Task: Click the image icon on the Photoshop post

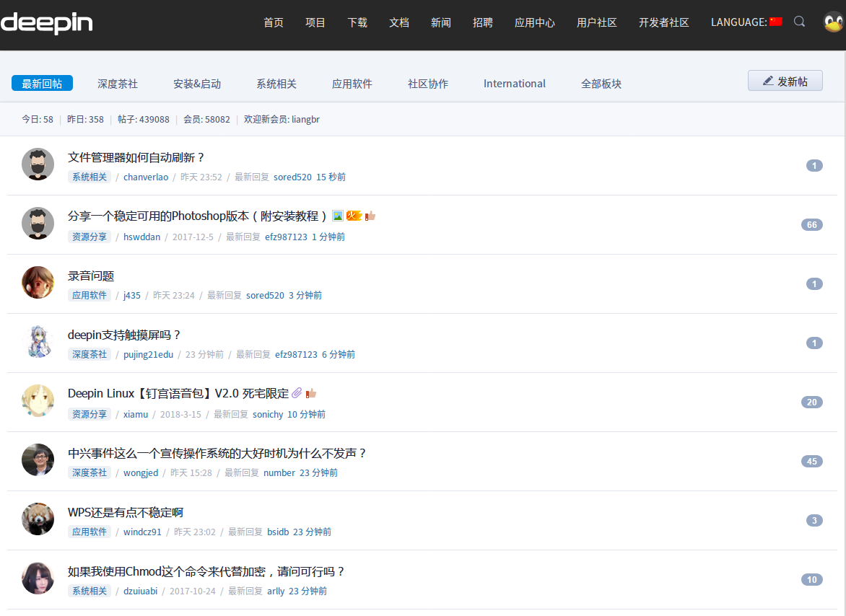Action: tap(338, 216)
